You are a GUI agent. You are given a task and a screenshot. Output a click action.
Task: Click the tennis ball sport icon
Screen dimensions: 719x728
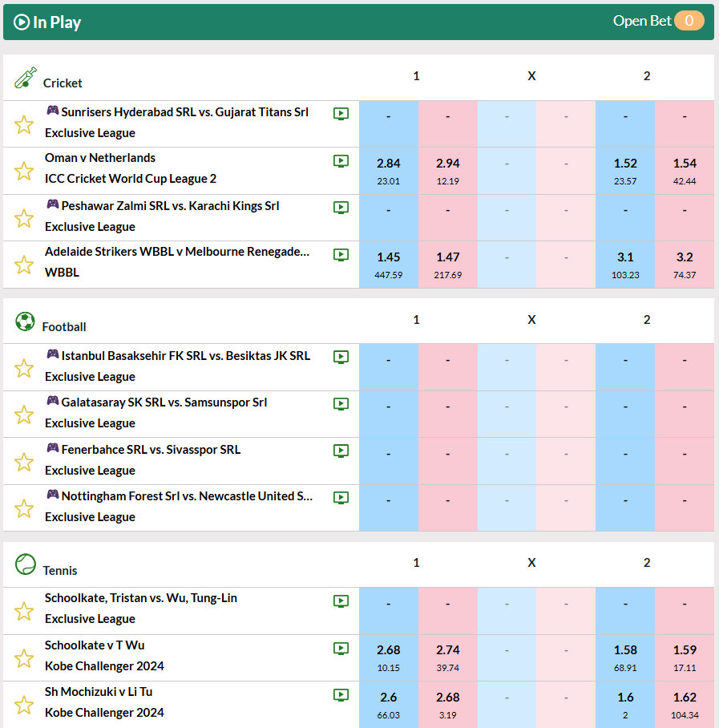coord(25,564)
